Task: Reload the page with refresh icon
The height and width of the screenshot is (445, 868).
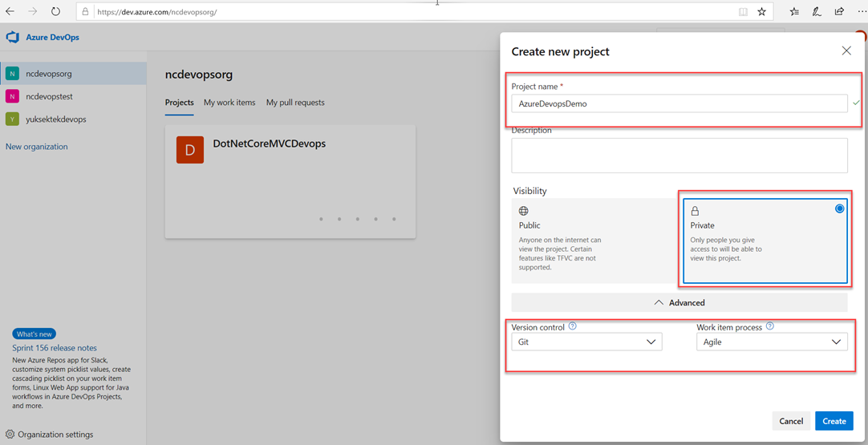Action: tap(55, 11)
